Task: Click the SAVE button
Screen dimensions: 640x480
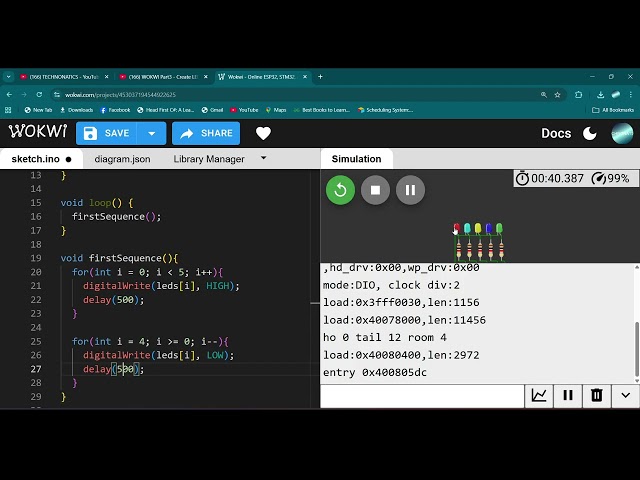Action: [x=107, y=133]
